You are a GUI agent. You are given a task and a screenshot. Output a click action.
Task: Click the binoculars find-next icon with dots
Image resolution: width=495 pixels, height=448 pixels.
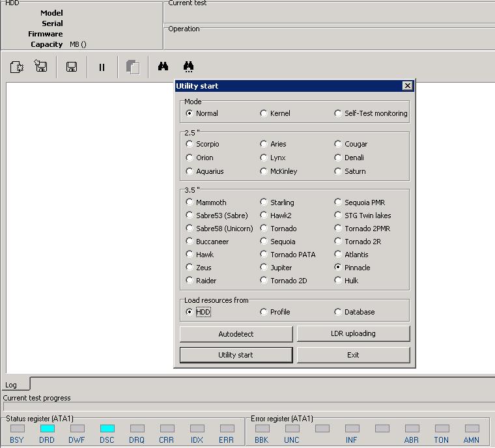[x=188, y=66]
